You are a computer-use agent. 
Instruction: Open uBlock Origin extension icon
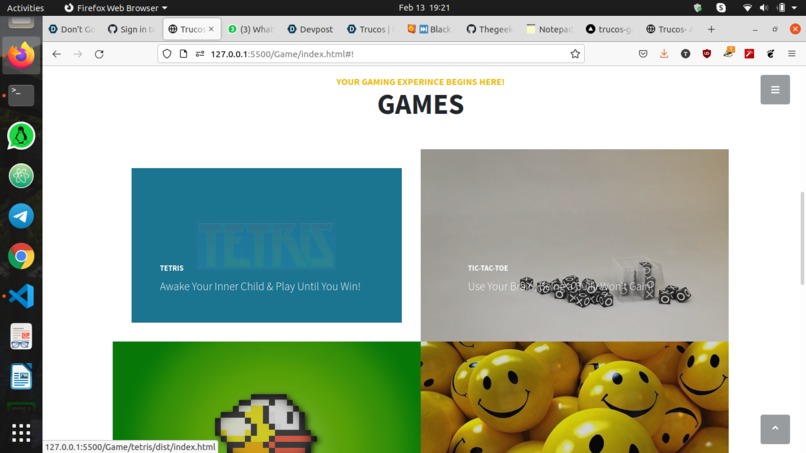(707, 53)
